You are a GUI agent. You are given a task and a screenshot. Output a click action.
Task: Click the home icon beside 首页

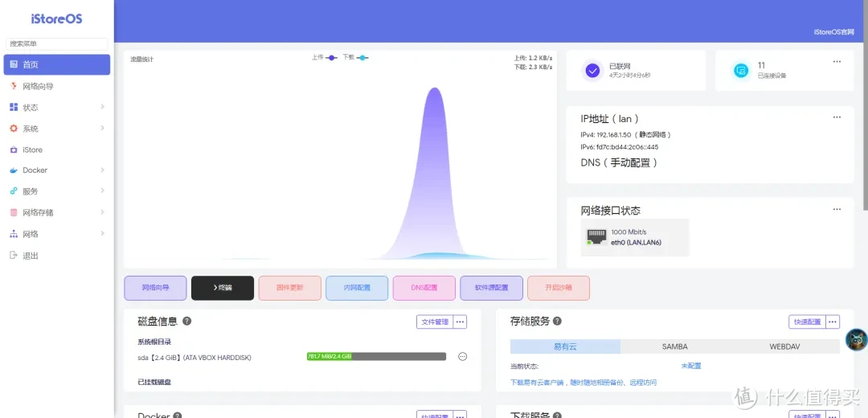pyautogui.click(x=14, y=65)
